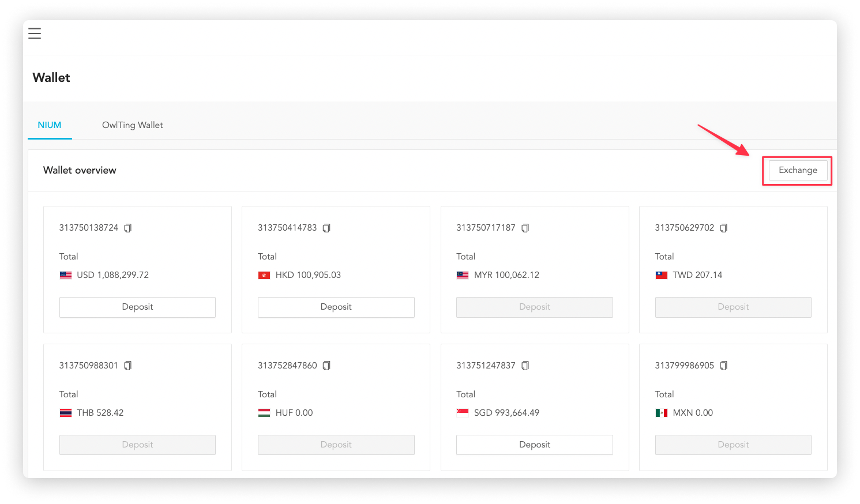
Task: Click the Wallet page title
Action: click(51, 78)
